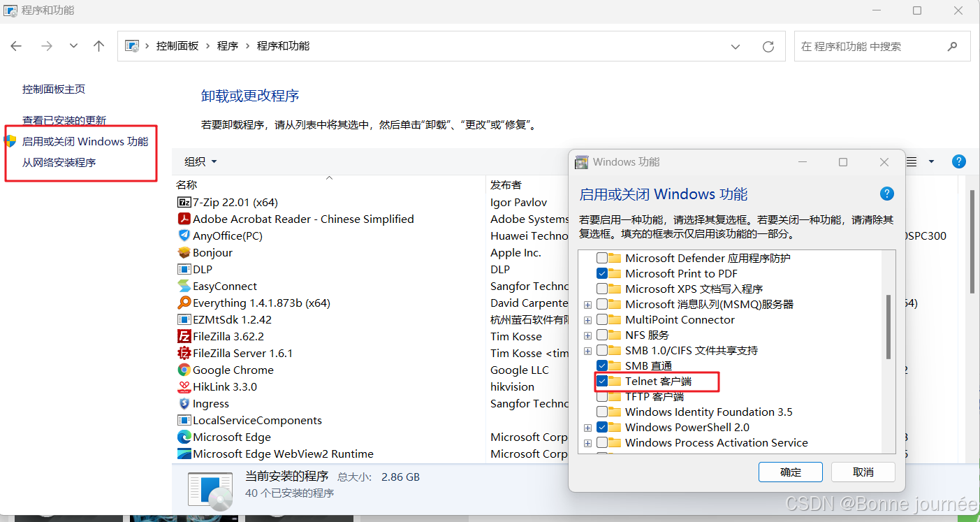The height and width of the screenshot is (522, 980).
Task: Go up one folder level
Action: pos(98,46)
